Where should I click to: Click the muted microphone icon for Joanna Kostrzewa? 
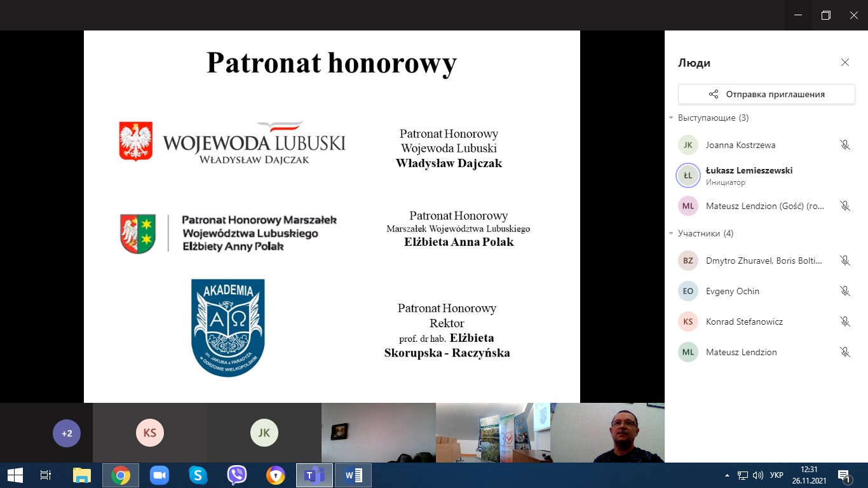[845, 145]
